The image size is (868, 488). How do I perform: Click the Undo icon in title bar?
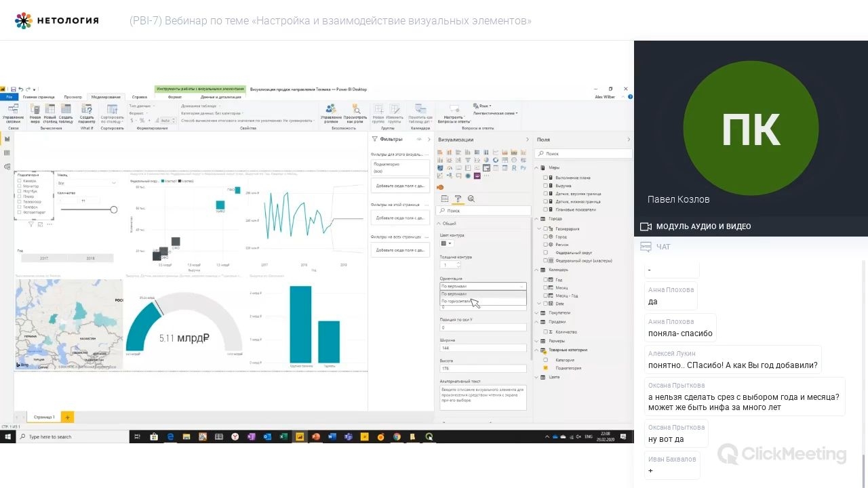[20, 89]
